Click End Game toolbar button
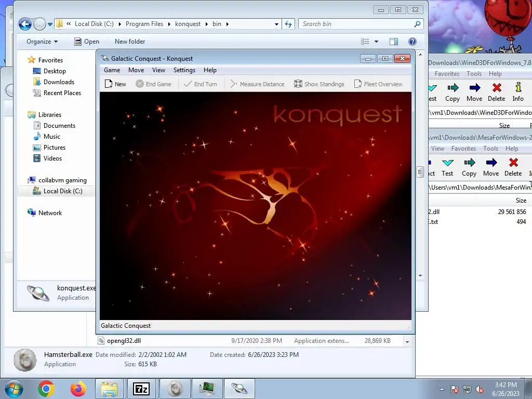Screen dimensions: 532x399 153,84
